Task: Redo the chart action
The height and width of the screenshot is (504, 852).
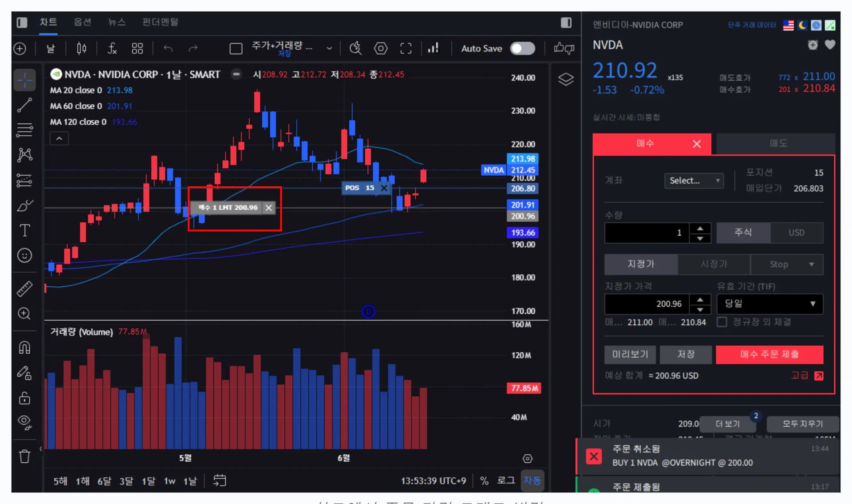Action: click(193, 48)
